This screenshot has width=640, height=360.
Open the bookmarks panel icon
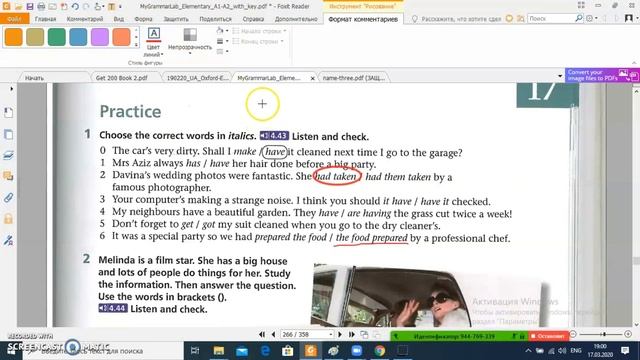pyautogui.click(x=8, y=113)
